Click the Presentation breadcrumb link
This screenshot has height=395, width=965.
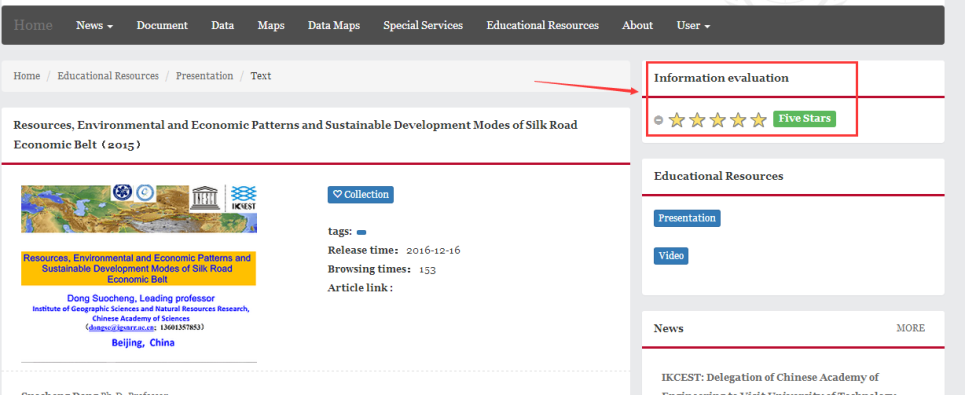tap(204, 76)
